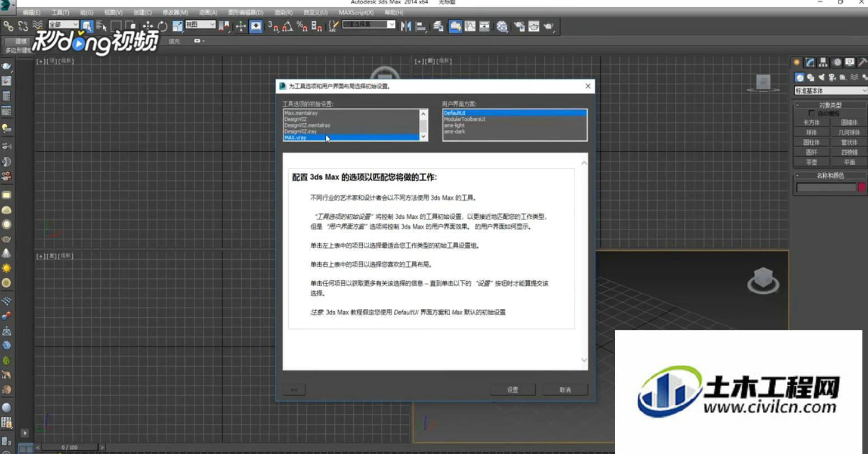This screenshot has width=868, height=454.
Task: Click the object color swatch
Action: [x=862, y=188]
